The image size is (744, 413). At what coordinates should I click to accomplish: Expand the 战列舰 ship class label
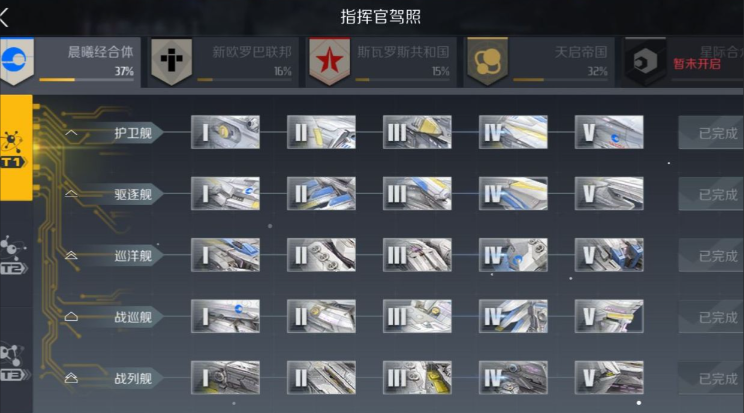112,378
